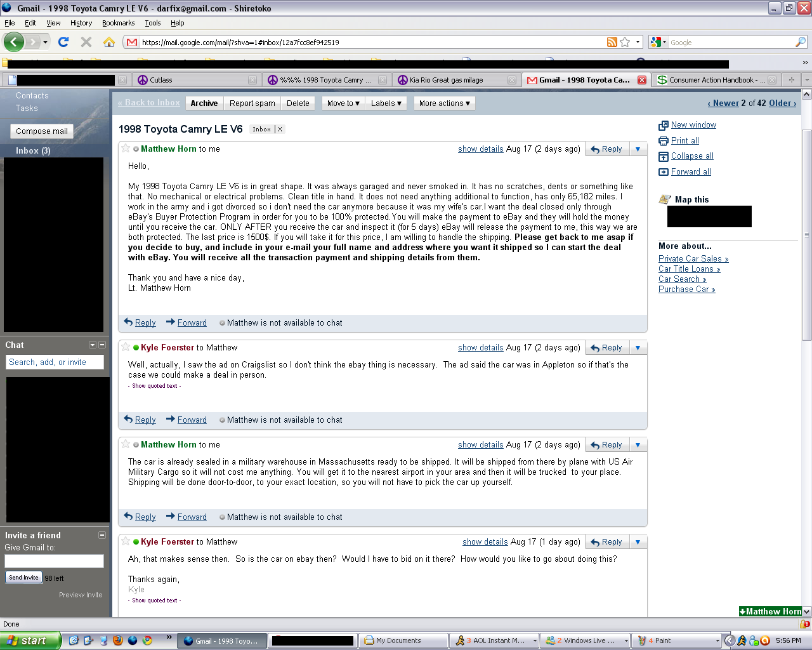Open the Labels dropdown
Screen dimensions: 812x650
pos(387,103)
